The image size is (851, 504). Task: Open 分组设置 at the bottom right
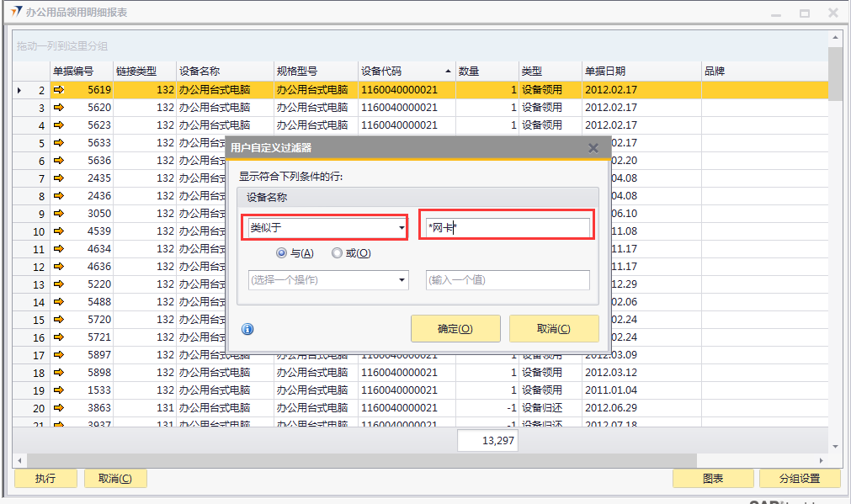click(799, 479)
